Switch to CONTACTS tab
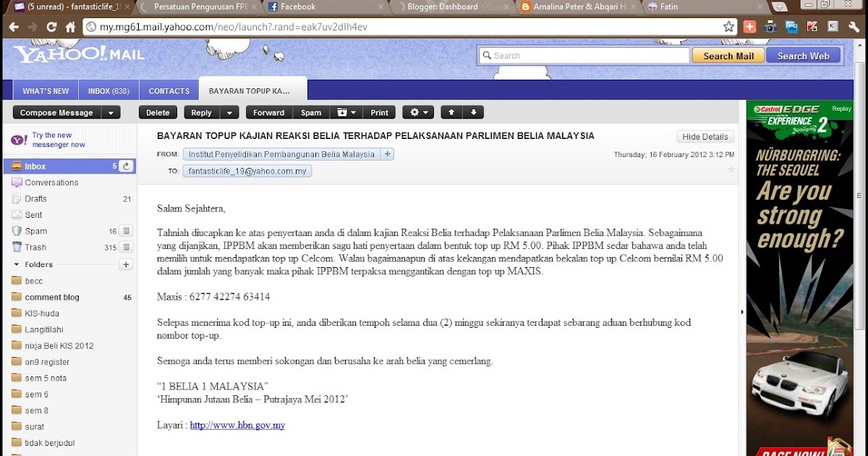This screenshot has height=456, width=868. (x=169, y=91)
